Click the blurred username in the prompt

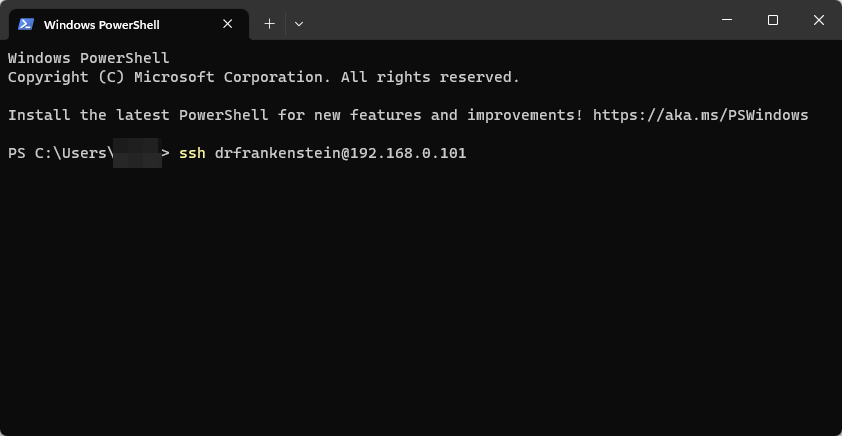pyautogui.click(x=137, y=154)
